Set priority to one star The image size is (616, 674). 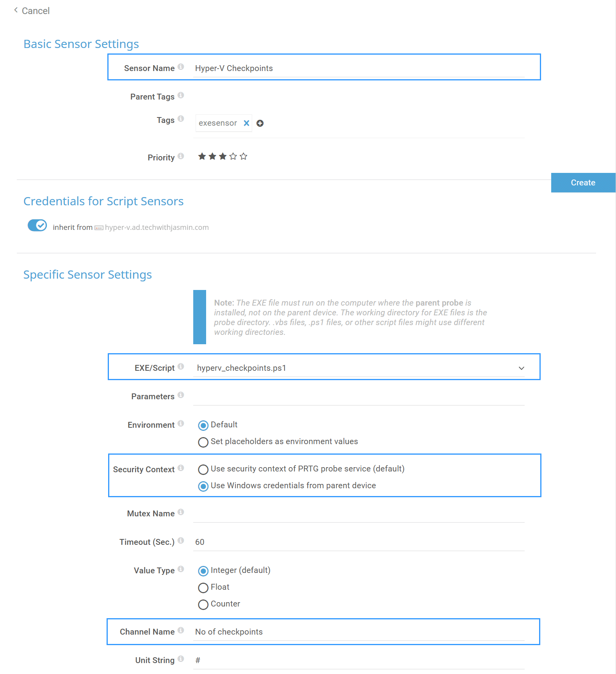tap(202, 156)
